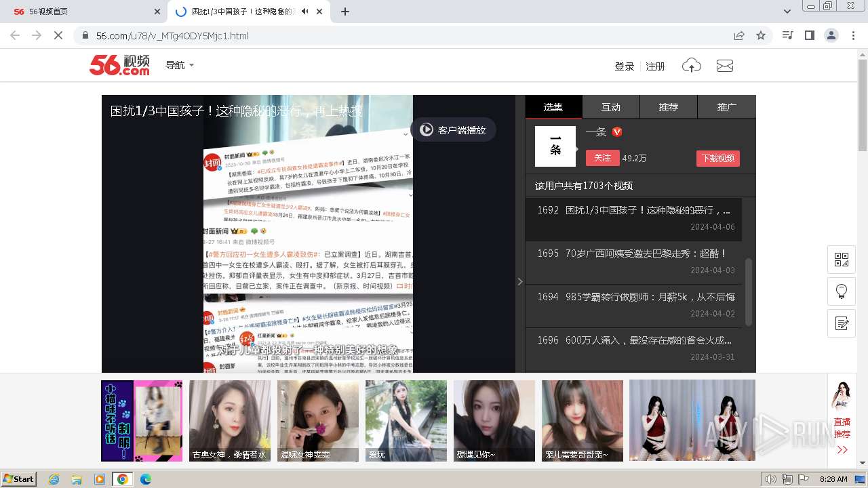Click the 关注 follow button
The height and width of the screenshot is (488, 868).
coord(603,158)
